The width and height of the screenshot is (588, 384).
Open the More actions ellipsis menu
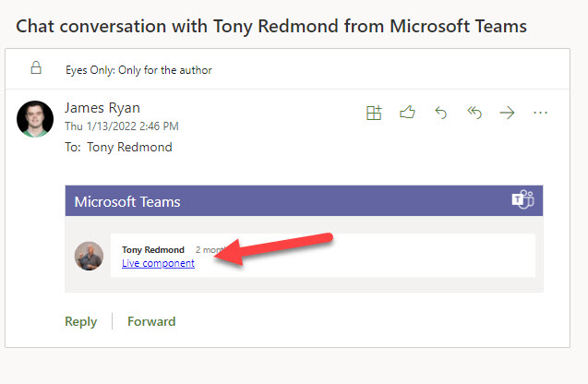pyautogui.click(x=540, y=112)
